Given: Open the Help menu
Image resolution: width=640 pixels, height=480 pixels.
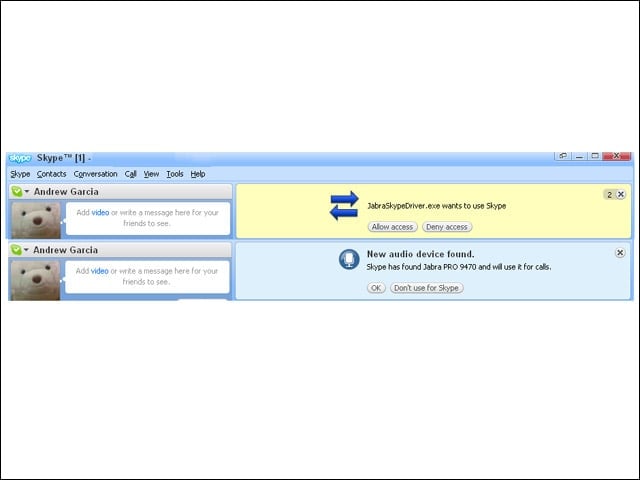Looking at the screenshot, I should [198, 174].
